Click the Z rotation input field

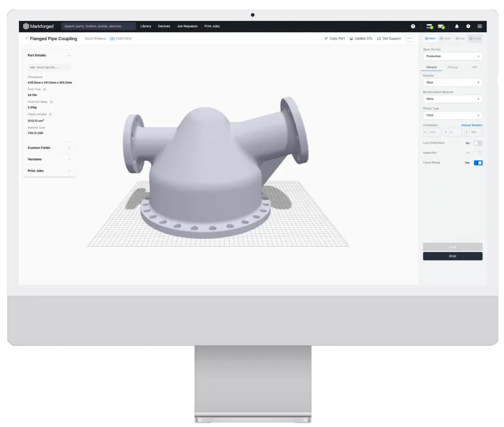(x=475, y=132)
